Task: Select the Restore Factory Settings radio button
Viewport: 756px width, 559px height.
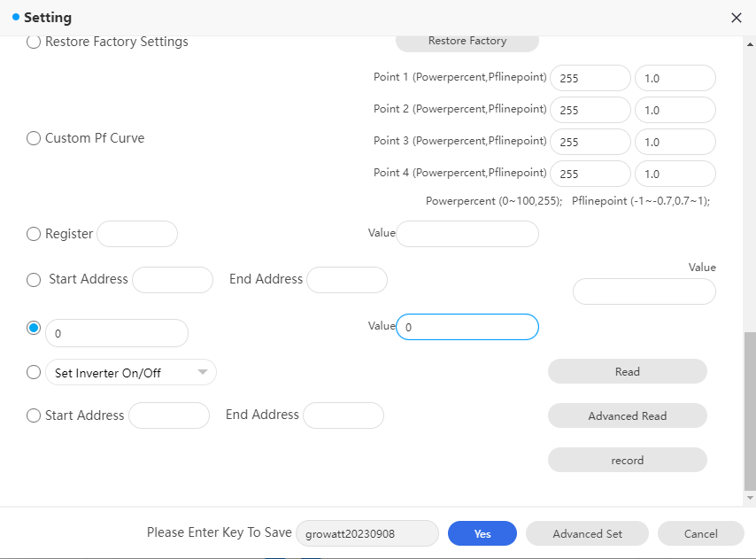Action: pos(34,42)
